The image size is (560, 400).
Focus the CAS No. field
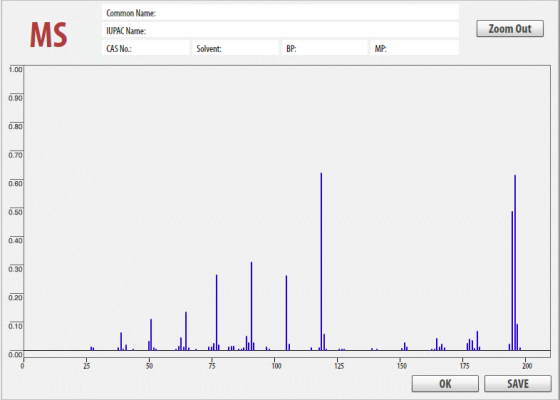[146, 48]
